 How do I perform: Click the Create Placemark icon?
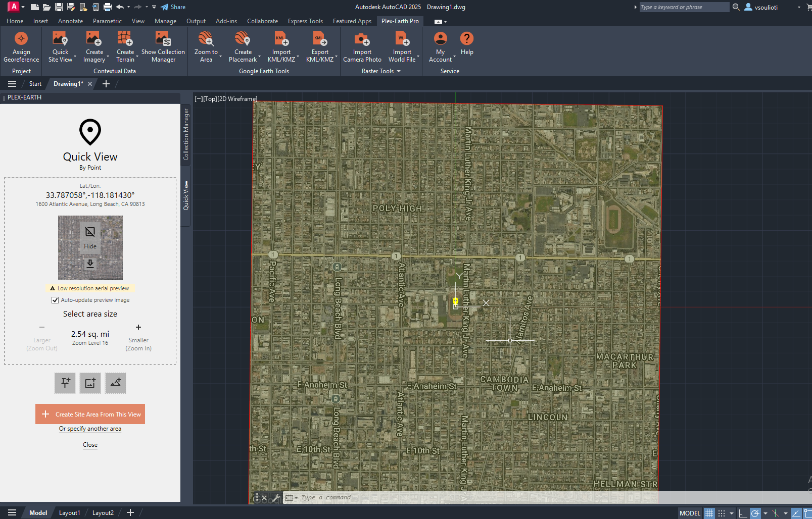tap(243, 39)
